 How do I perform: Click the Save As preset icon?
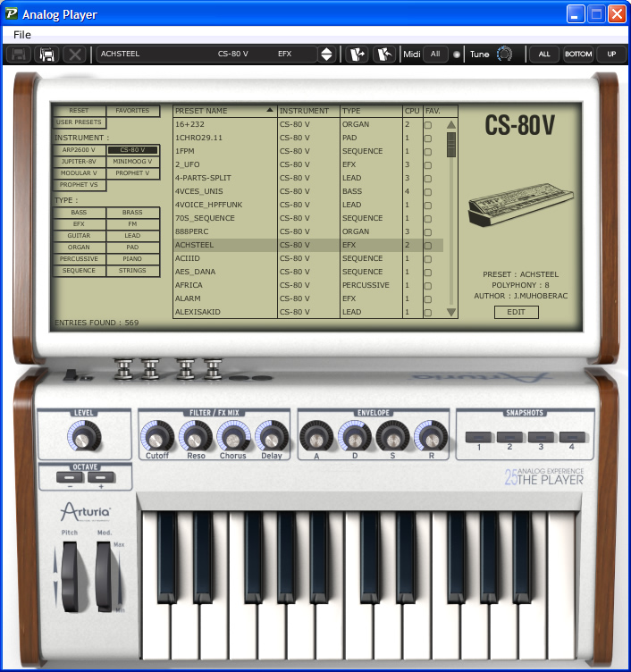click(x=46, y=55)
